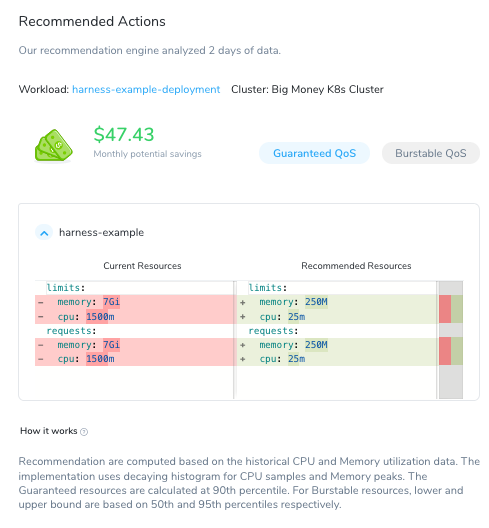Image resolution: width=489 pixels, height=528 pixels.
Task: Click the How it works help icon
Action: tap(84, 432)
